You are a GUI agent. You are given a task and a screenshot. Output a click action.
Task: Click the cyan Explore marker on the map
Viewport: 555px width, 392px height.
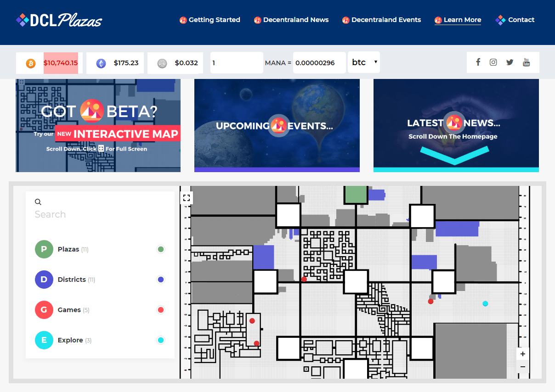click(x=485, y=303)
